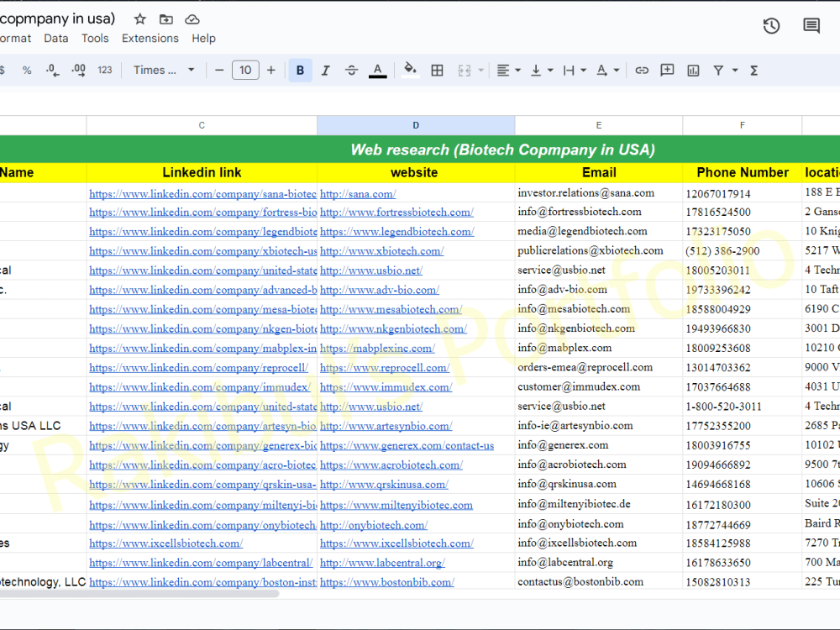
Task: Check the cloud document status icon
Action: (x=192, y=19)
